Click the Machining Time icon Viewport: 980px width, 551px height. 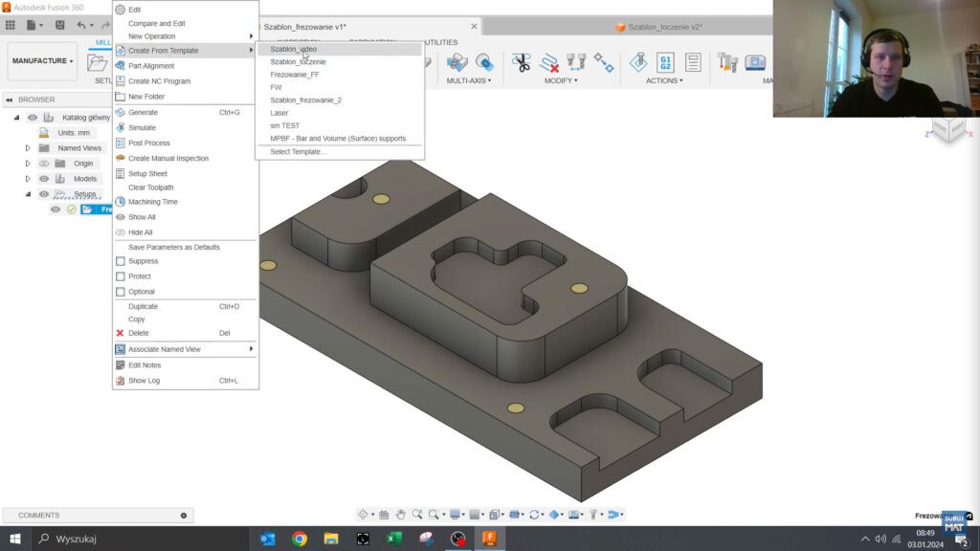[121, 202]
